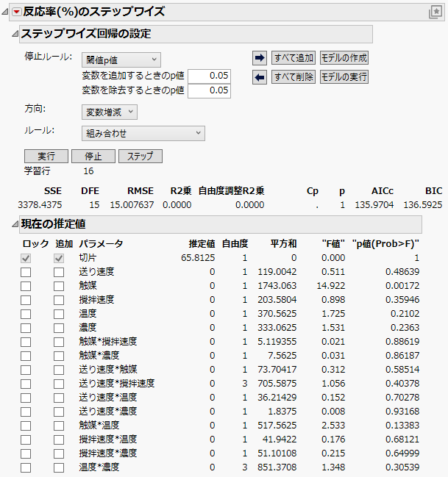Check the 追加 box for 温度*濃度
This screenshot has height=477, width=448.
(x=59, y=468)
